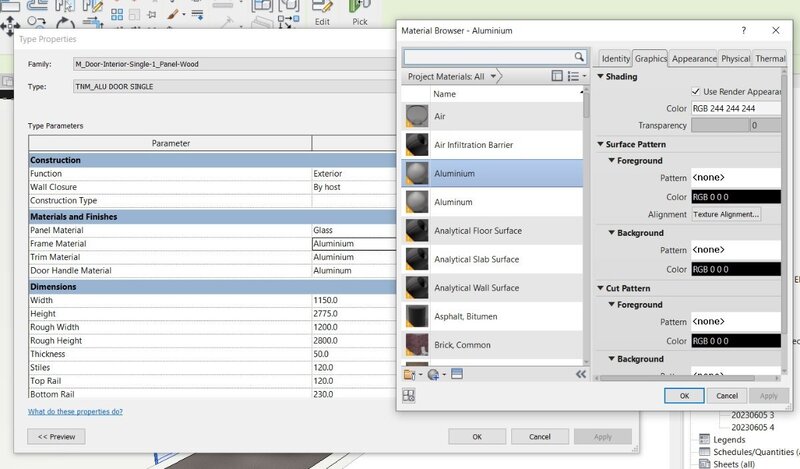Screen dimensions: 800x469
Task: Click the search magnifier icon in Material Browser
Action: pyautogui.click(x=580, y=57)
